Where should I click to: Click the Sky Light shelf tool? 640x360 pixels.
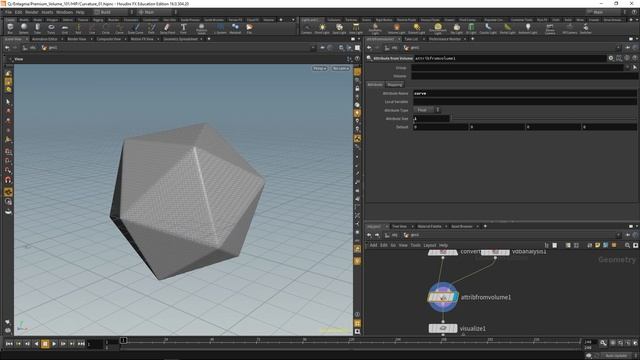pyautogui.click(x=456, y=29)
